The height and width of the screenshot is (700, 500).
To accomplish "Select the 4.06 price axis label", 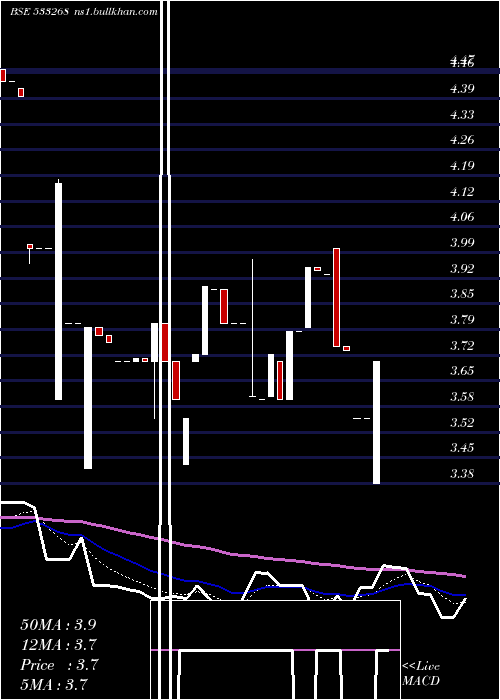I will [x=462, y=217].
